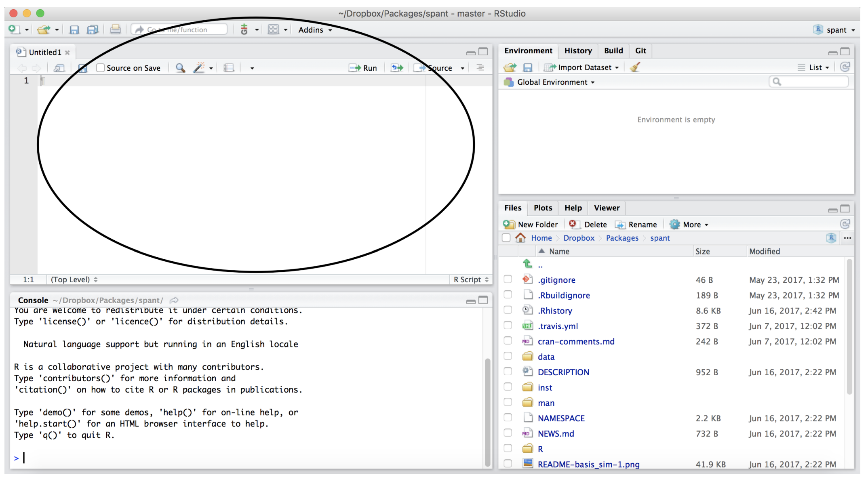Select the NEWS.md file checkbox
Screen dimensions: 868x479
click(x=508, y=433)
